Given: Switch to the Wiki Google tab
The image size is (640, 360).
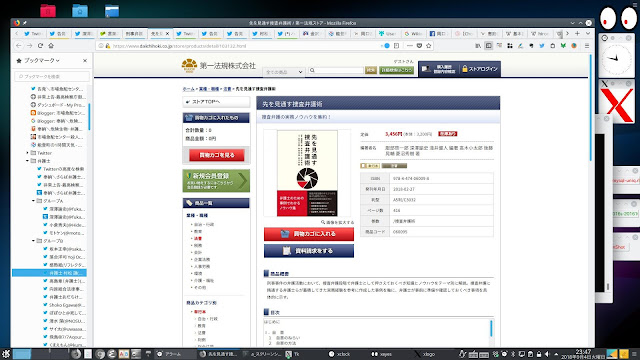Looking at the screenshot, I should [413, 33].
